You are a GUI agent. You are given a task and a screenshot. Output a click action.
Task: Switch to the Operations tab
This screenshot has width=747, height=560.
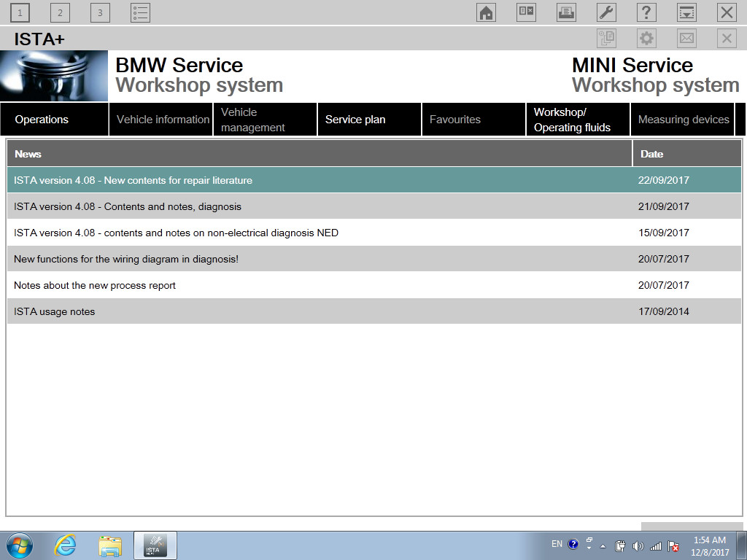tap(54, 120)
